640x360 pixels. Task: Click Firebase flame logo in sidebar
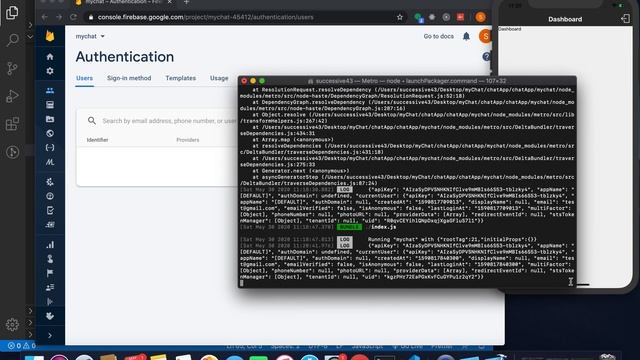coord(50,36)
